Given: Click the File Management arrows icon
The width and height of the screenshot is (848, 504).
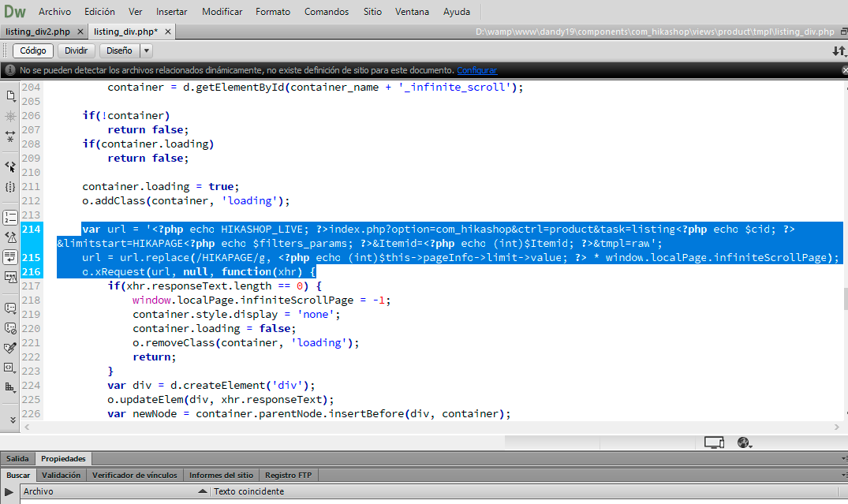Looking at the screenshot, I should (839, 50).
